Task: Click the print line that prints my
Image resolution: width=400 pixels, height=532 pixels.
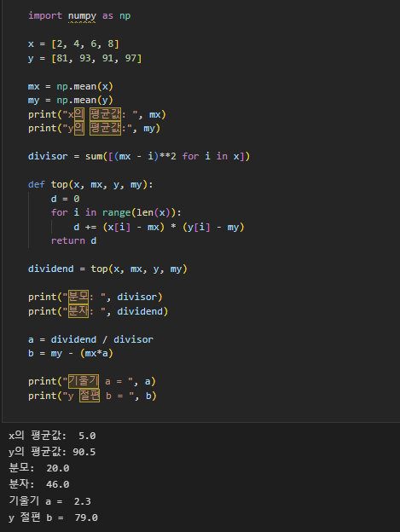Action: [x=94, y=129]
